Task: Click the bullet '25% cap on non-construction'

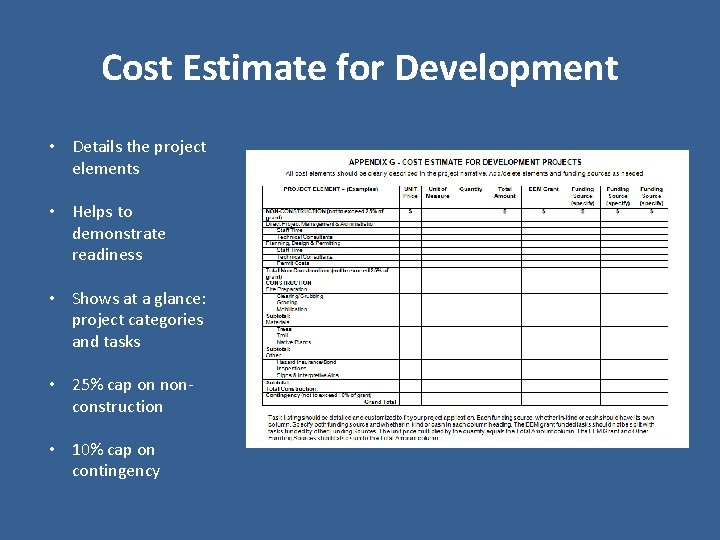Action: tap(133, 395)
